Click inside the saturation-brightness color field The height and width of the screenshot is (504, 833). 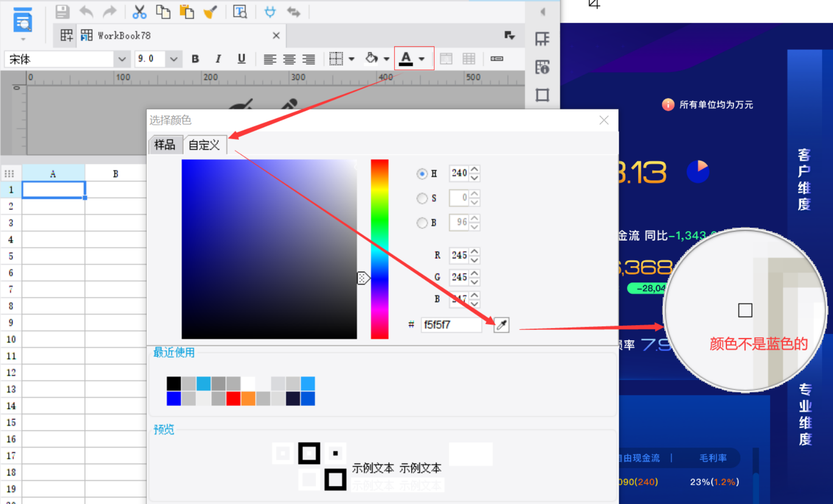[x=269, y=249]
